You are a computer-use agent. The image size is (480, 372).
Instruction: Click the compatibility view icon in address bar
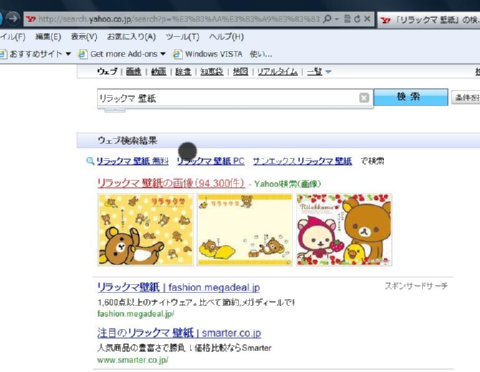click(x=347, y=19)
